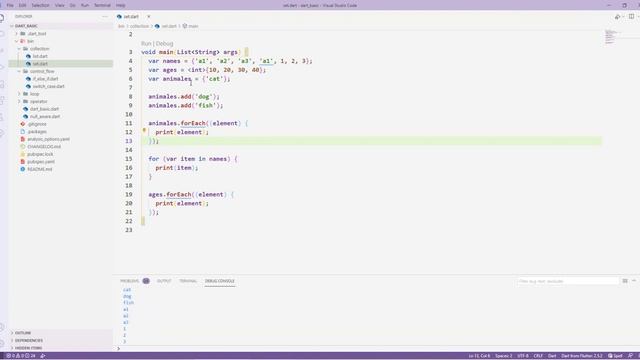Click errors and warnings status bar item
Viewport: 640px width, 360px height.
[x=20, y=356]
